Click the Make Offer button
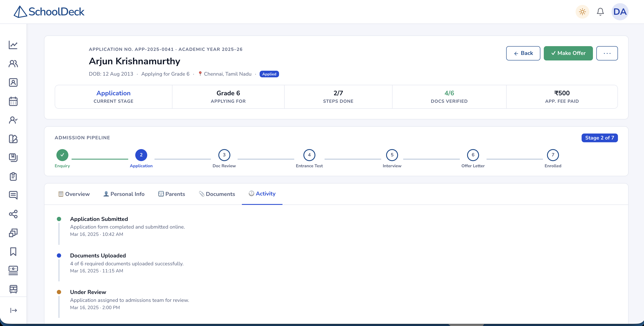The width and height of the screenshot is (644, 326). pos(568,53)
